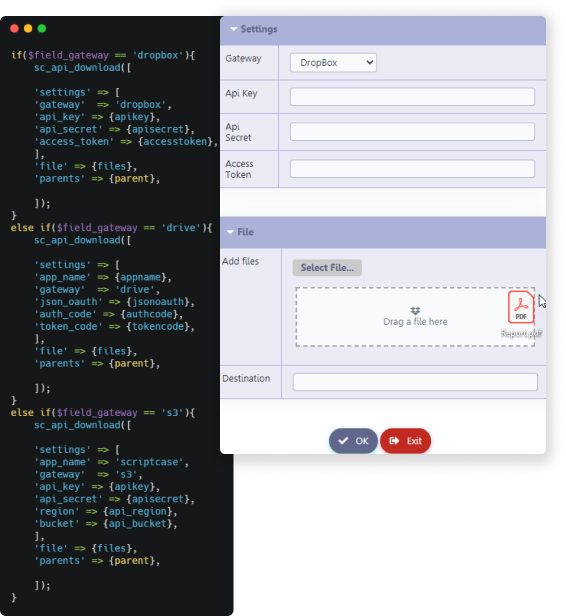Click the exit arrow icon on Exit button
Screen dimensions: 566x616
[x=394, y=441]
